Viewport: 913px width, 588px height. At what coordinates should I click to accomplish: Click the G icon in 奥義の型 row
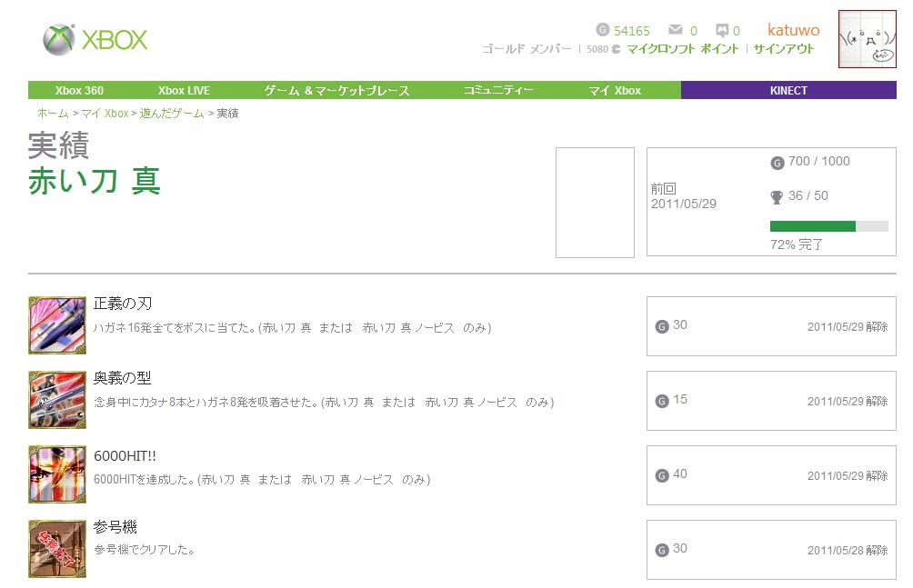click(x=662, y=401)
